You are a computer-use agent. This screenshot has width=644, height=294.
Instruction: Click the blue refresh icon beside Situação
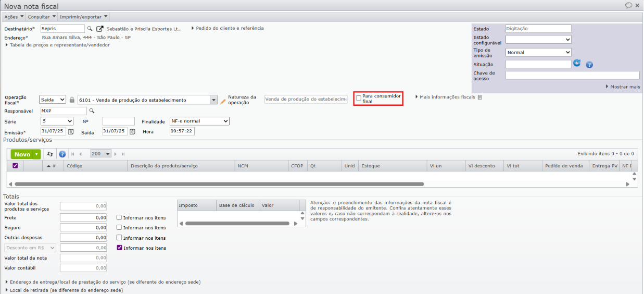tap(577, 64)
